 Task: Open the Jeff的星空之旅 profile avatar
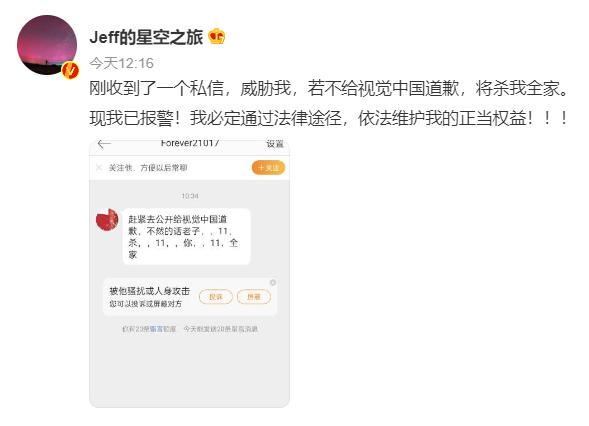47,45
